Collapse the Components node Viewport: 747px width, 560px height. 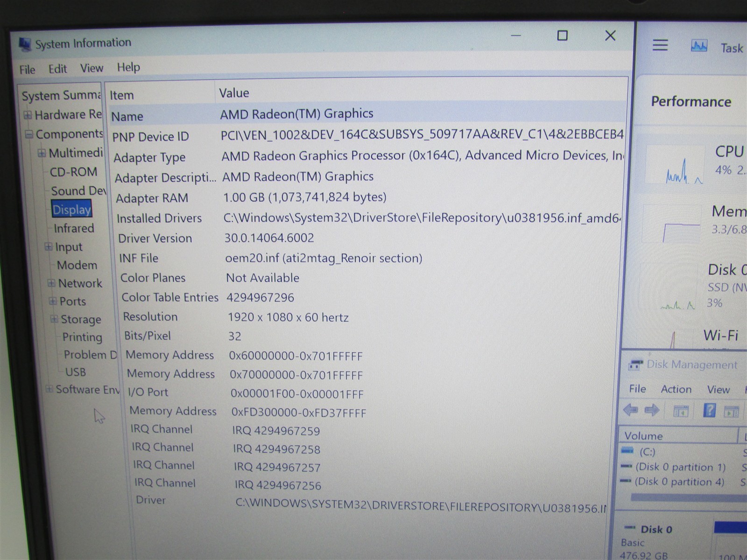coord(29,134)
